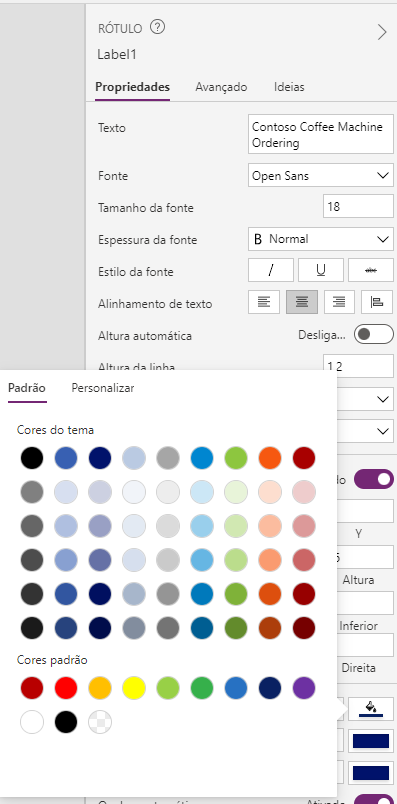397x804 pixels.
Task: Toggle the purple switch below the dropdowns
Action: point(373,479)
